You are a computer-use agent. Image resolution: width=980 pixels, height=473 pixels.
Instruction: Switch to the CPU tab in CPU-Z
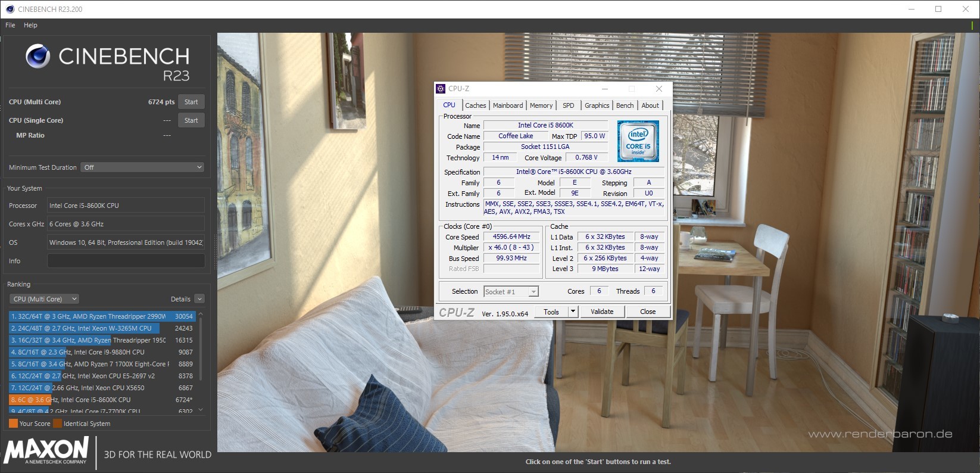(x=449, y=105)
